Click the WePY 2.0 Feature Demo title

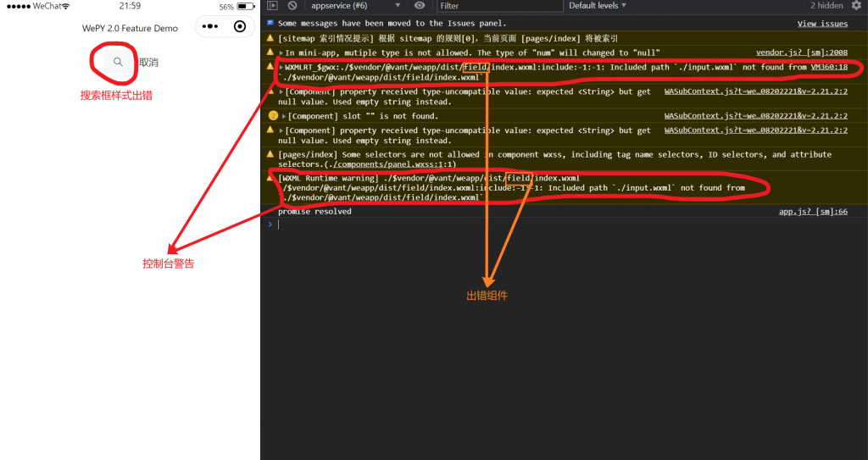[x=130, y=28]
